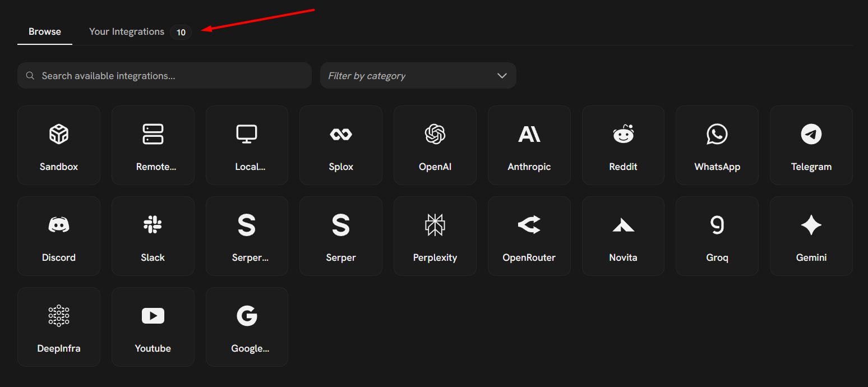Choose the Splox infinity logo
This screenshot has height=387, width=868.
[x=341, y=135]
